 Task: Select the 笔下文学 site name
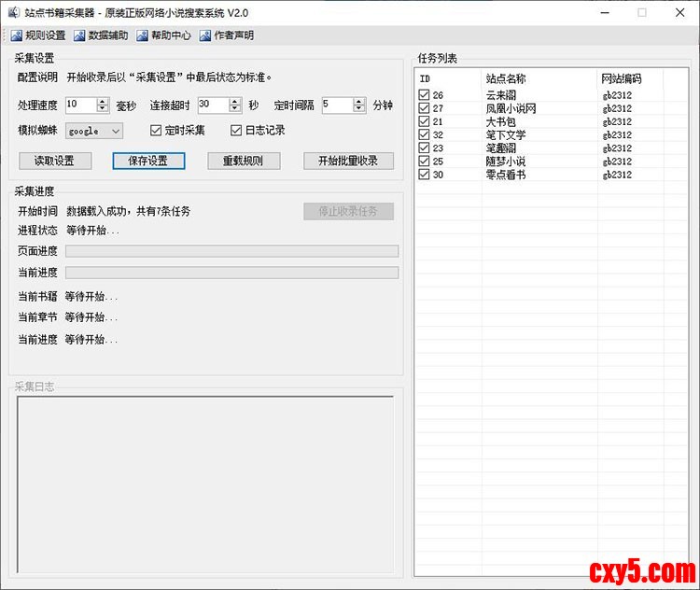click(506, 134)
